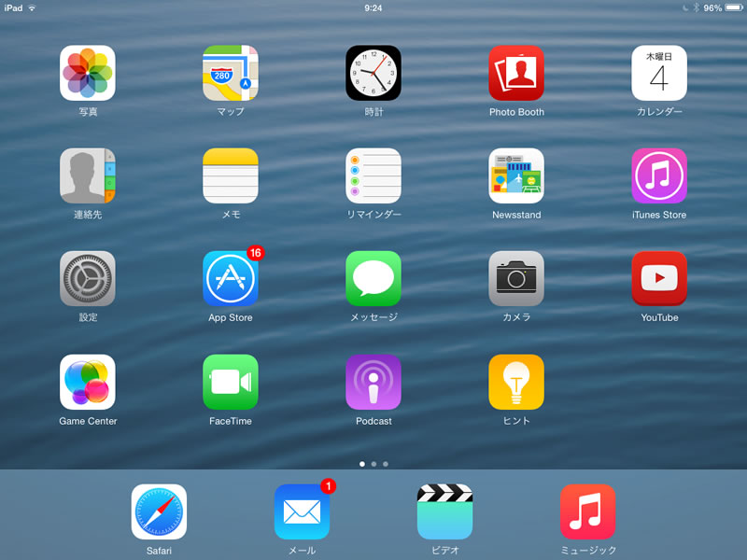Go to the second home screen page dot
The height and width of the screenshot is (560, 747).
coord(374,464)
